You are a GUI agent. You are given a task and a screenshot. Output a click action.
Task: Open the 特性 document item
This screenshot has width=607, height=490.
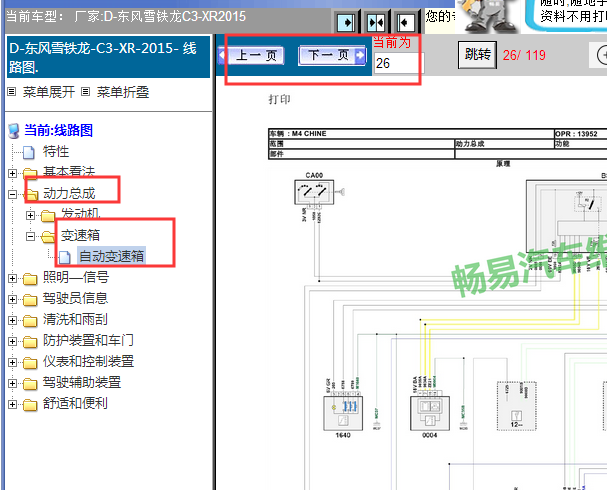coord(56,151)
